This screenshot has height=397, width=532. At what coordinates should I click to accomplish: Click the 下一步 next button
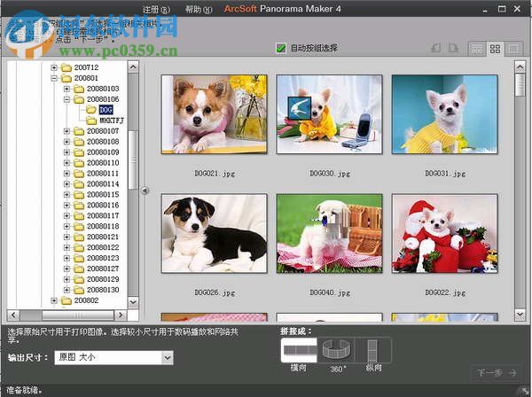pyautogui.click(x=497, y=373)
